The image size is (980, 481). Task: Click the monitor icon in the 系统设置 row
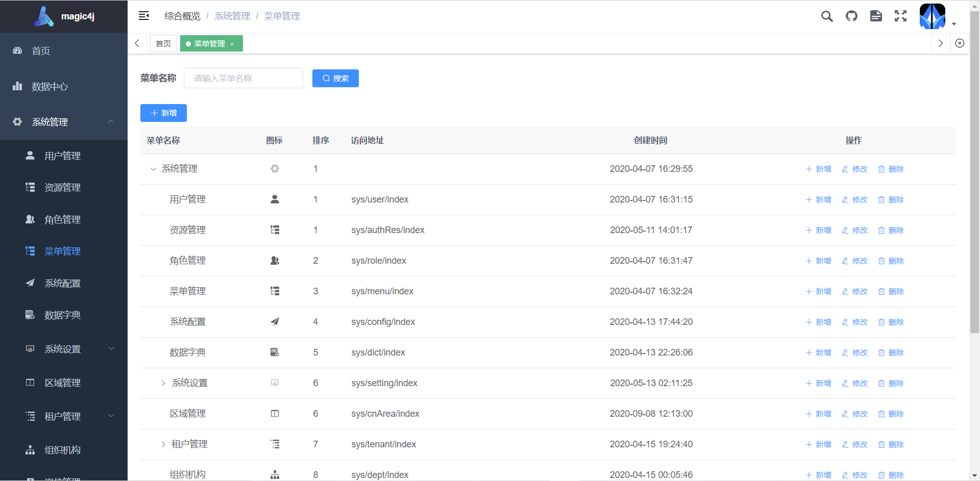(275, 383)
